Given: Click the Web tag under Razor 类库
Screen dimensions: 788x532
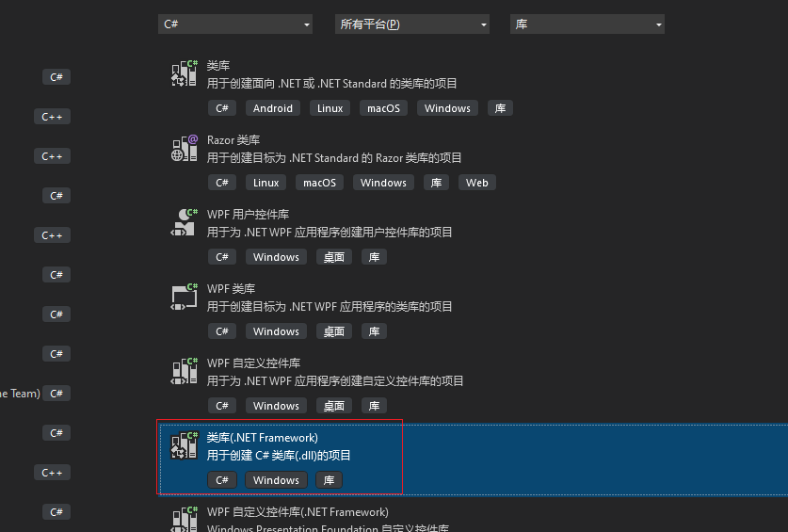Looking at the screenshot, I should (x=477, y=183).
